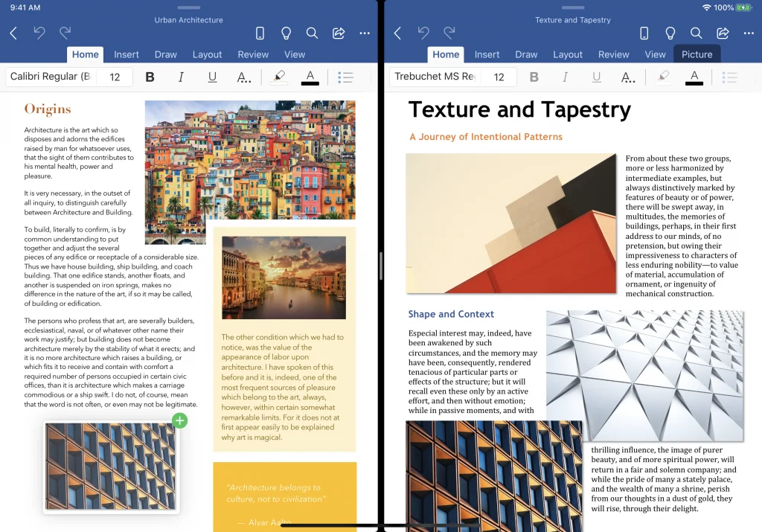This screenshot has height=532, width=762.
Task: Go back using the left document's back chevron
Action: point(13,33)
